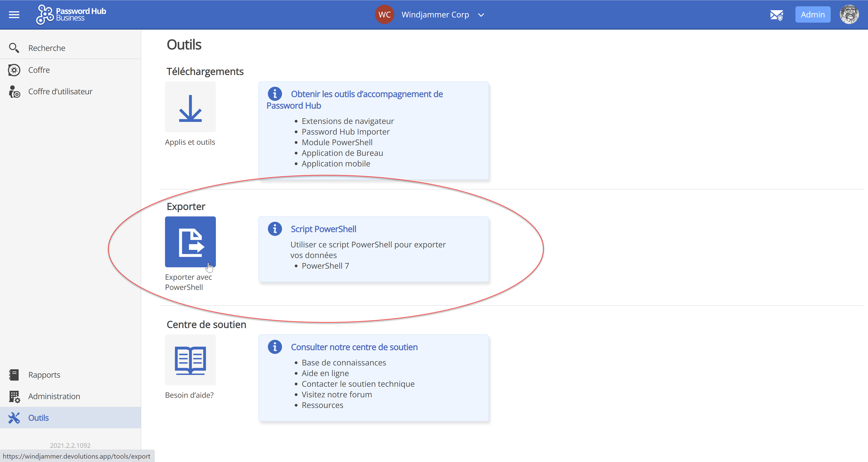The width and height of the screenshot is (868, 462).
Task: Go to Coffre in sidebar
Action: click(39, 70)
